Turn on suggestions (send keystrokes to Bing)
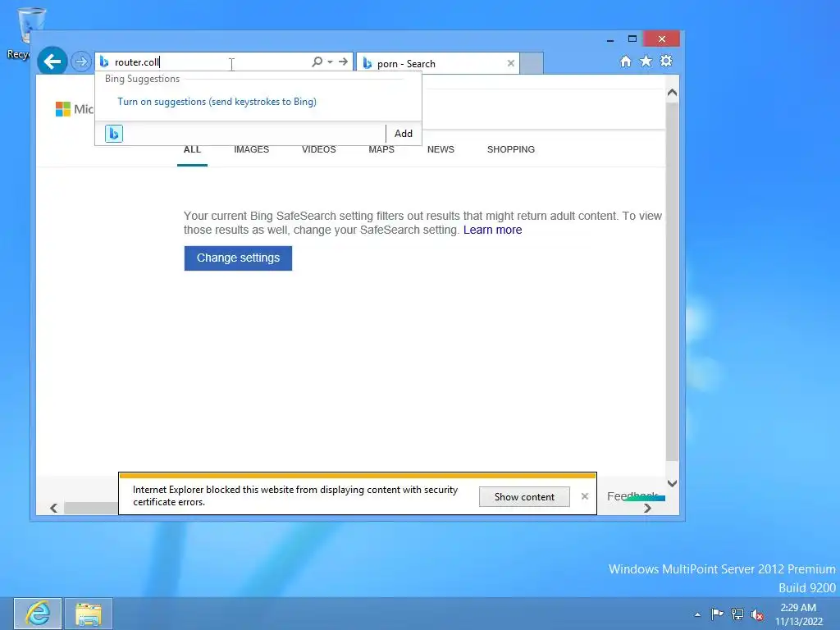The width and height of the screenshot is (840, 630). coord(217,102)
